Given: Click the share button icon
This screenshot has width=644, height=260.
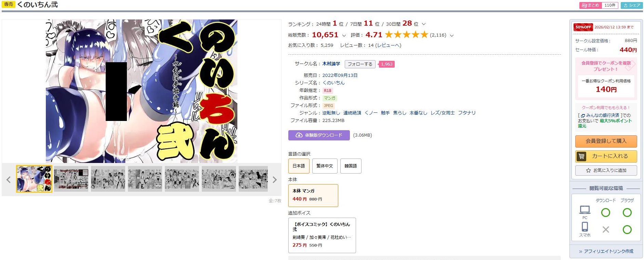Looking at the screenshot, I should pos(626,5).
